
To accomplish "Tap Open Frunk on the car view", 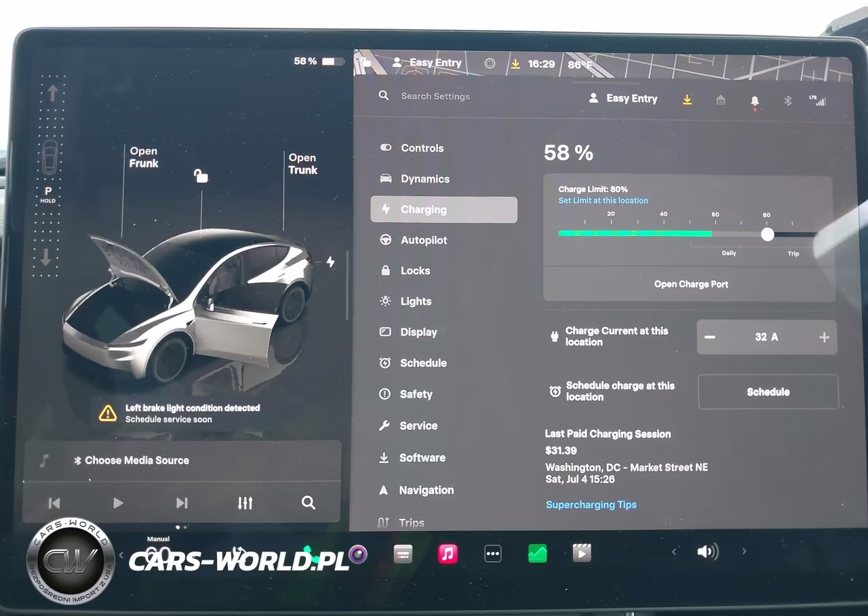I will (144, 157).
